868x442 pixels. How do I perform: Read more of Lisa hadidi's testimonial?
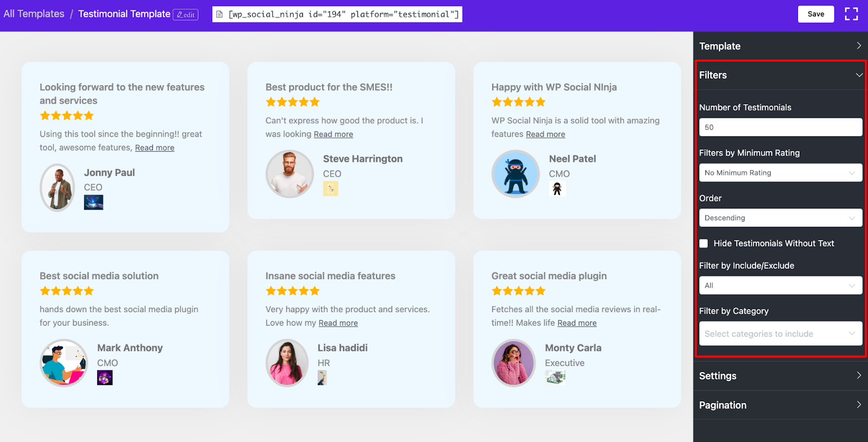pos(338,323)
